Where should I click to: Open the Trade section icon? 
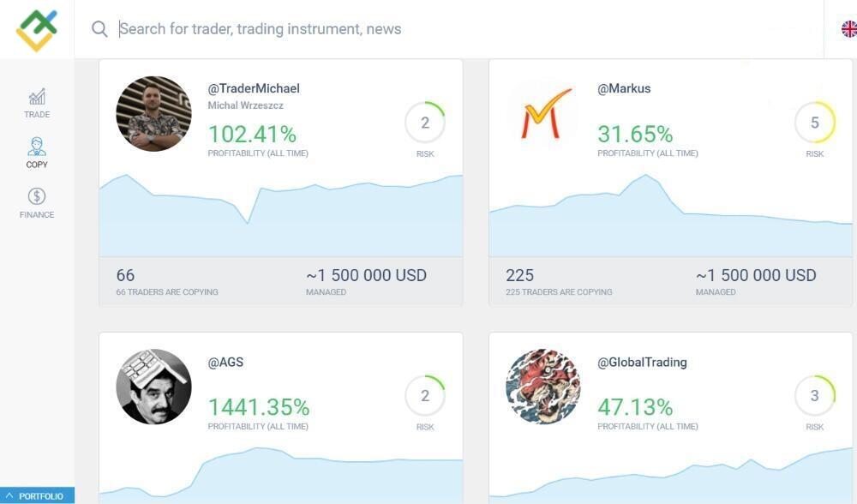point(37,97)
